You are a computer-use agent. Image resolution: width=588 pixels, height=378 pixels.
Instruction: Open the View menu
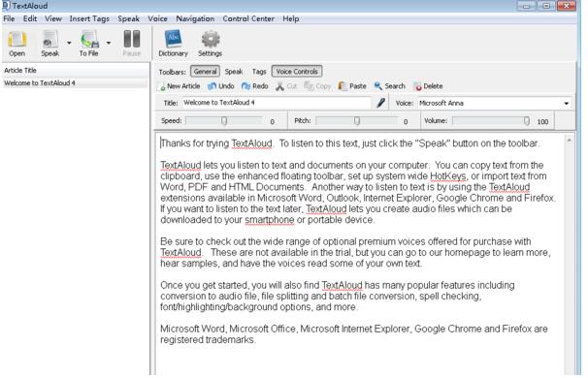click(x=53, y=18)
